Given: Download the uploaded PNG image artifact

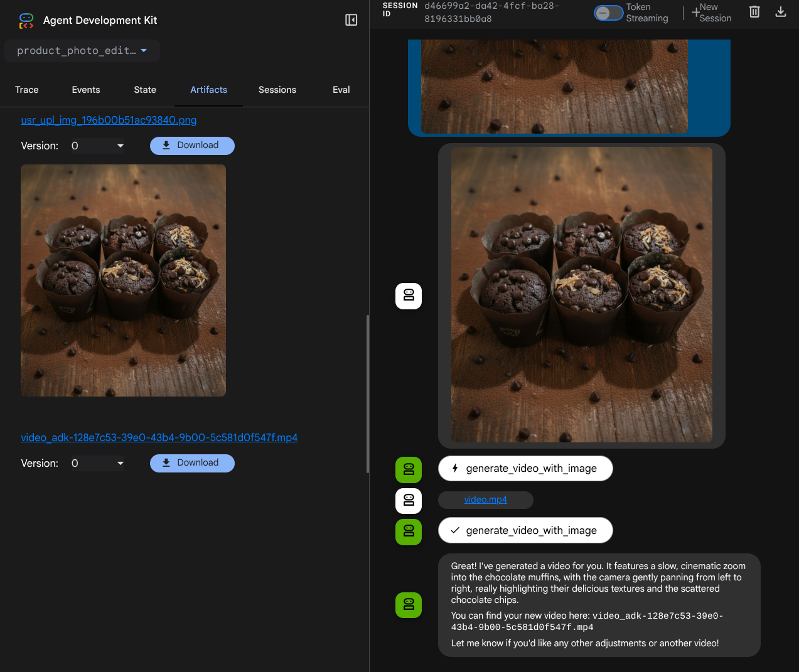Looking at the screenshot, I should pyautogui.click(x=192, y=146).
